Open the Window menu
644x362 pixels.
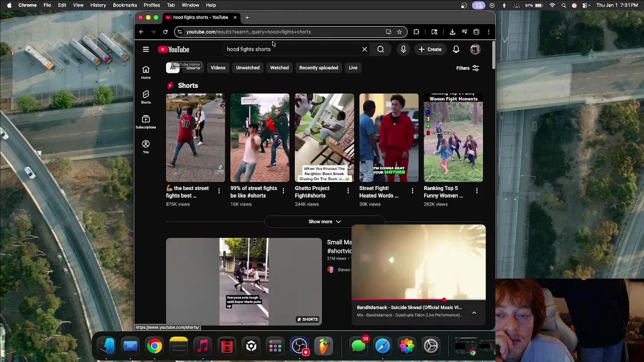[x=190, y=5]
